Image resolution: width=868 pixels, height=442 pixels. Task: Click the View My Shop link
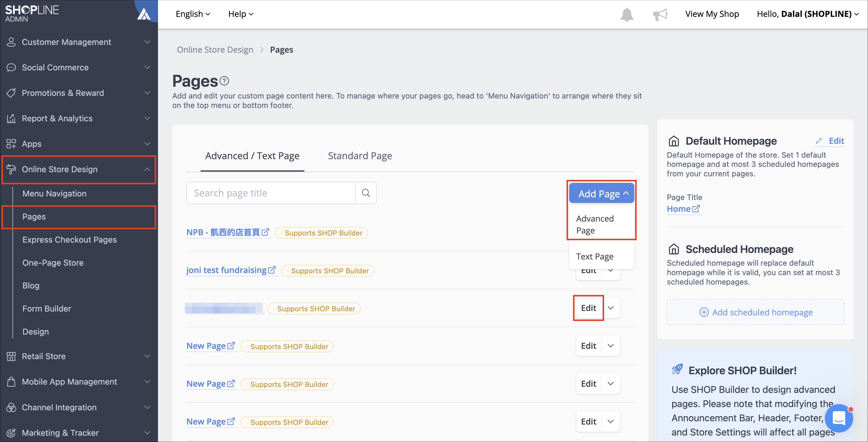click(x=712, y=14)
